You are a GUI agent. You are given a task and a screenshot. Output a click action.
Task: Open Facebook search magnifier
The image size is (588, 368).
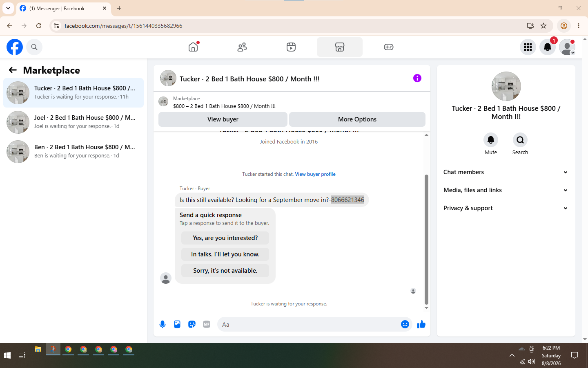(x=34, y=47)
